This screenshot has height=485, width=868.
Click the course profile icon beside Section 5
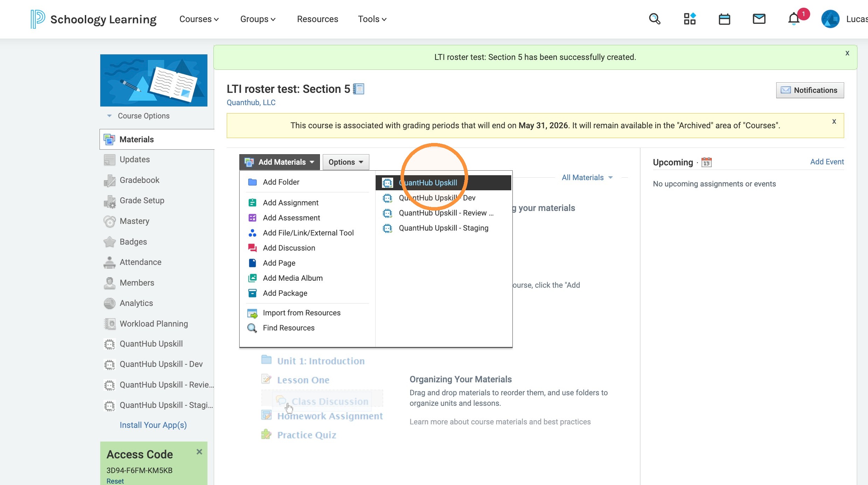[358, 89]
